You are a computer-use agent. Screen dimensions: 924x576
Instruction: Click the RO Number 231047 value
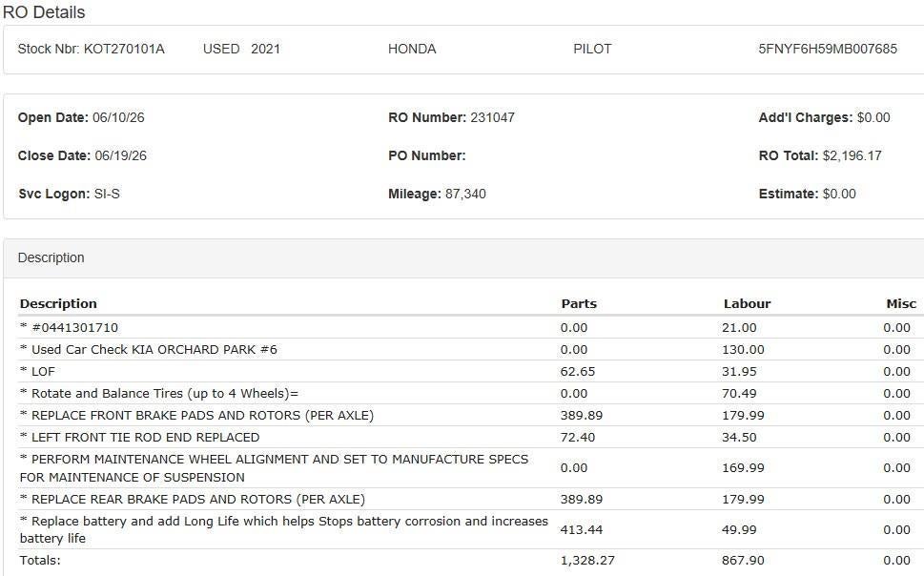click(492, 117)
